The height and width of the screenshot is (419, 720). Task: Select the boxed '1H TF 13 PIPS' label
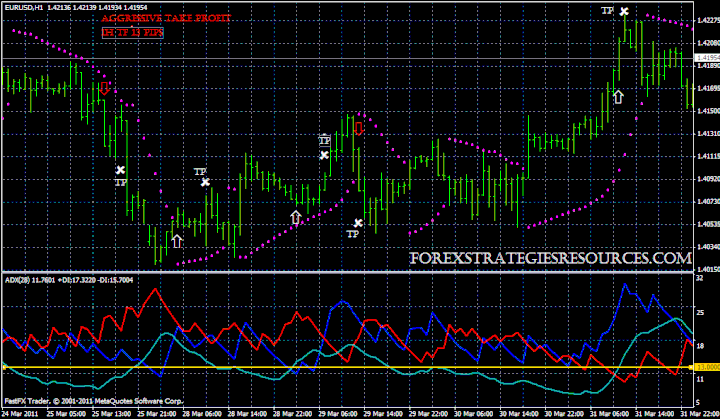tap(132, 33)
